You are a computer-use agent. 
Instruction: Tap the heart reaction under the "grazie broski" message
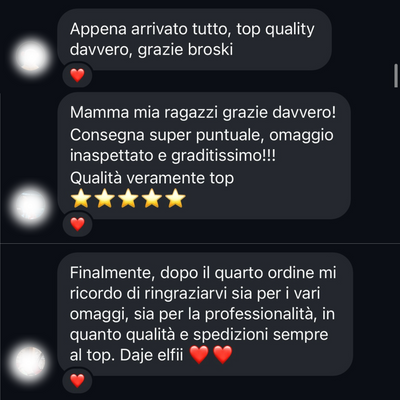click(77, 75)
